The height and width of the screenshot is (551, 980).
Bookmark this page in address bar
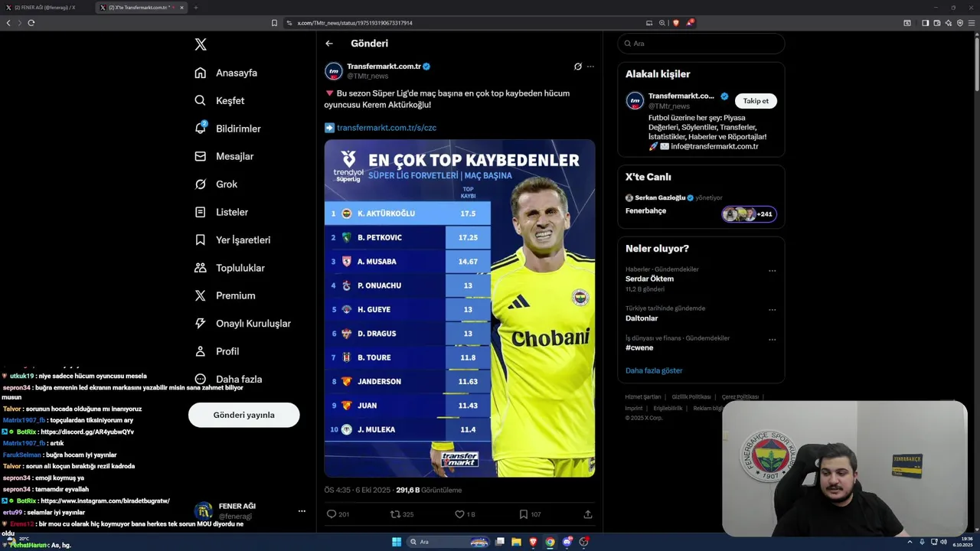pyautogui.click(x=274, y=23)
